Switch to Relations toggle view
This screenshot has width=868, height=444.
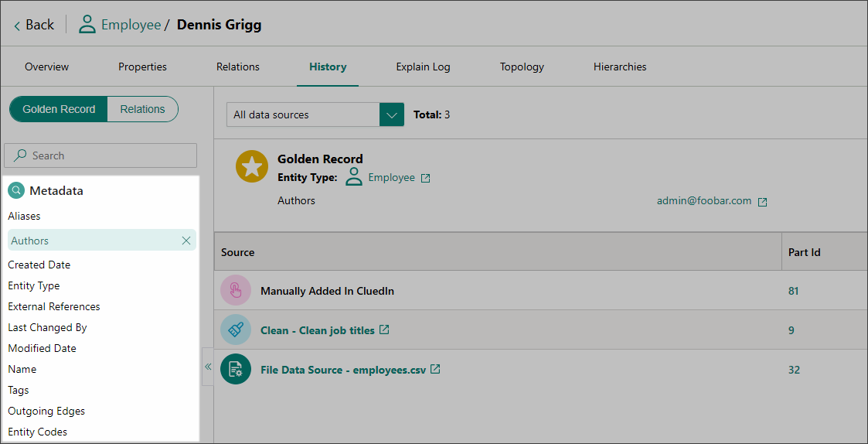click(x=142, y=109)
